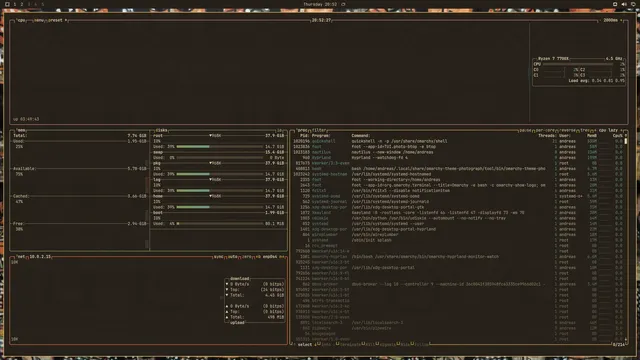
Task: Open the btop menu button
Action: (x=38, y=20)
